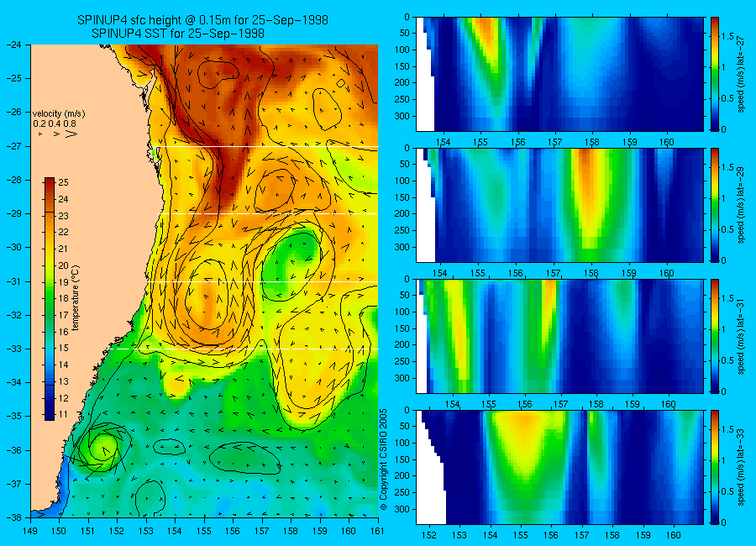Image resolution: width=756 pixels, height=546 pixels.
Task: Click the '-27' latitude tick on the map axis
Action: (x=14, y=145)
